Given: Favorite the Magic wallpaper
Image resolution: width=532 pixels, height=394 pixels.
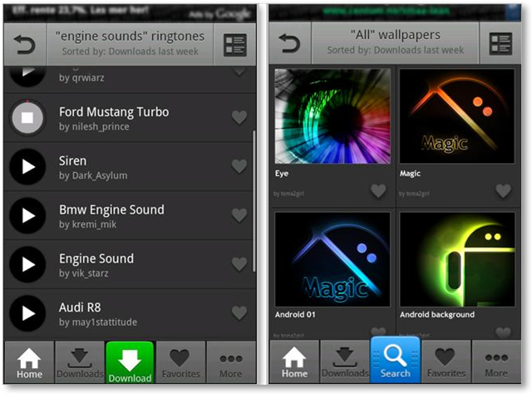Looking at the screenshot, I should click(x=503, y=190).
